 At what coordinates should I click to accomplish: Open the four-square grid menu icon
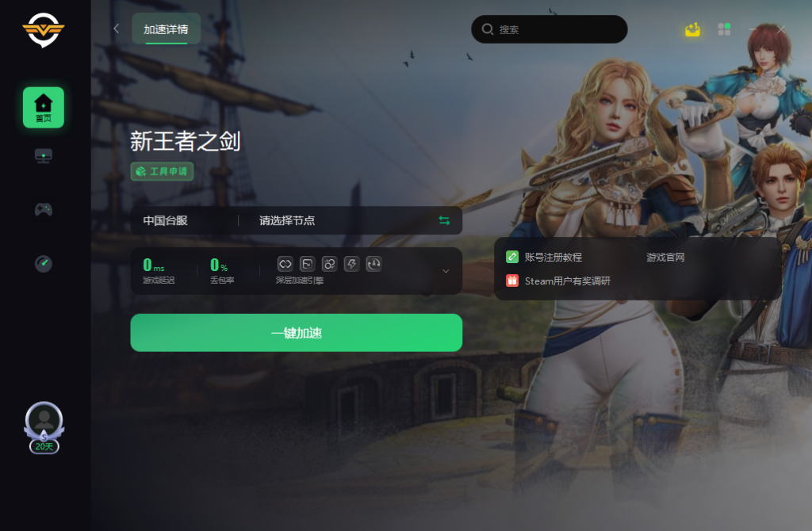[724, 29]
